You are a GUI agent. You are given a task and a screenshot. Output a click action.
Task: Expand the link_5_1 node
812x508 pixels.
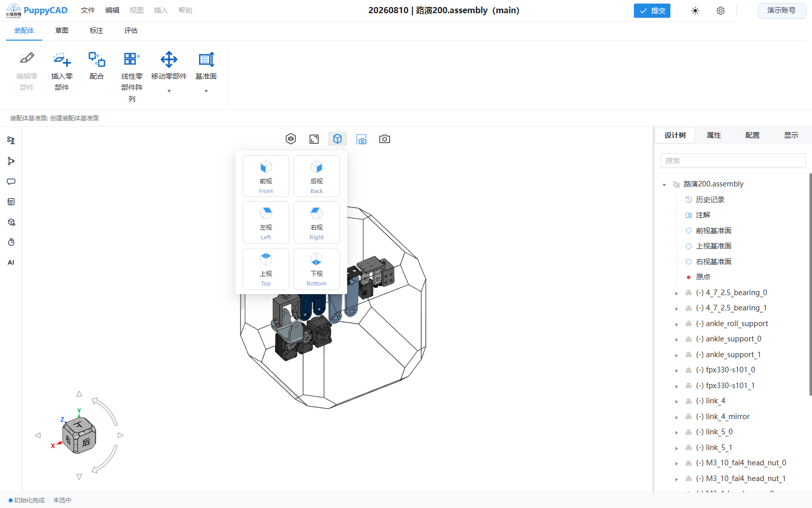(x=676, y=448)
